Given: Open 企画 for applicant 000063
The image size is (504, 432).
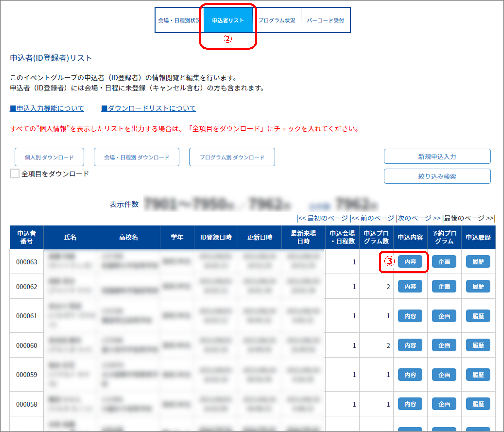Looking at the screenshot, I should [x=444, y=262].
